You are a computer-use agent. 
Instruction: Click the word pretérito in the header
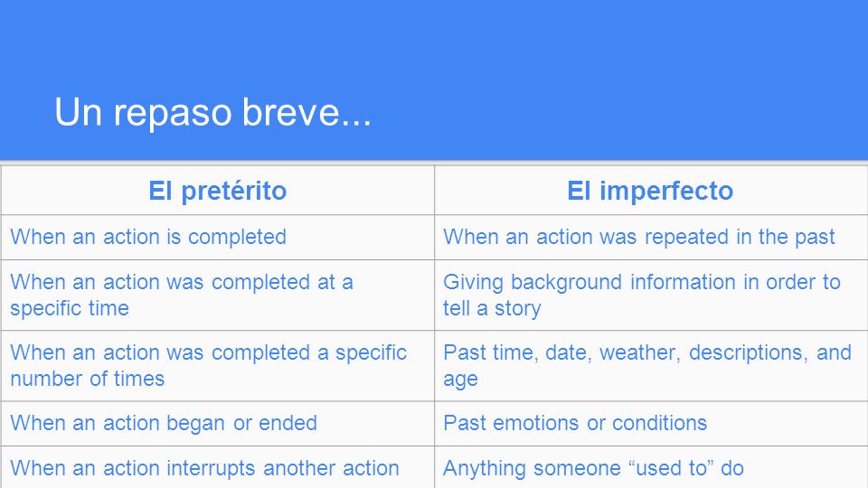pyautogui.click(x=233, y=191)
